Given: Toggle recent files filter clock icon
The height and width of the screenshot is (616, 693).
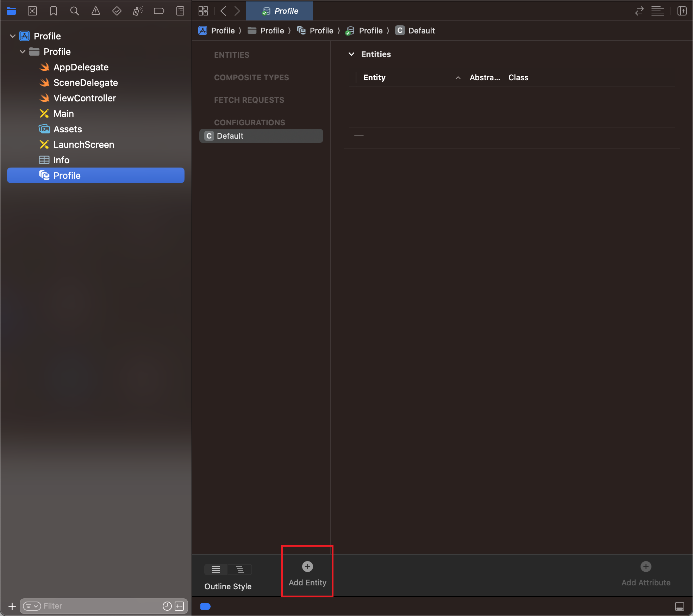Looking at the screenshot, I should tap(167, 606).
